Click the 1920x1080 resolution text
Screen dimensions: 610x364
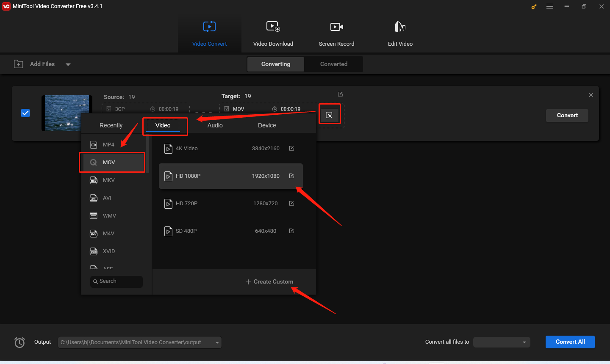click(266, 176)
